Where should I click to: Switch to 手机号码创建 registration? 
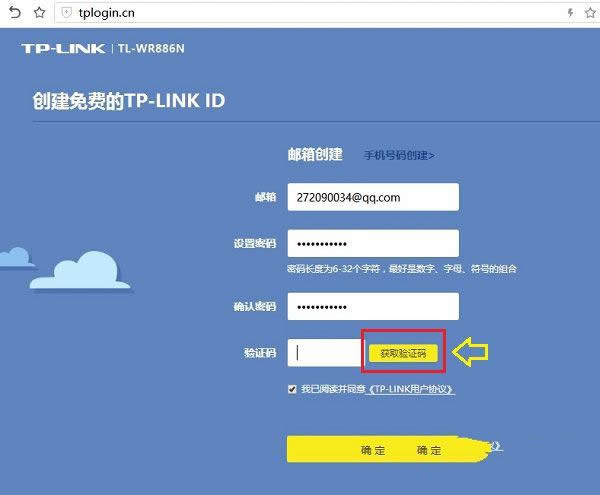click(398, 156)
